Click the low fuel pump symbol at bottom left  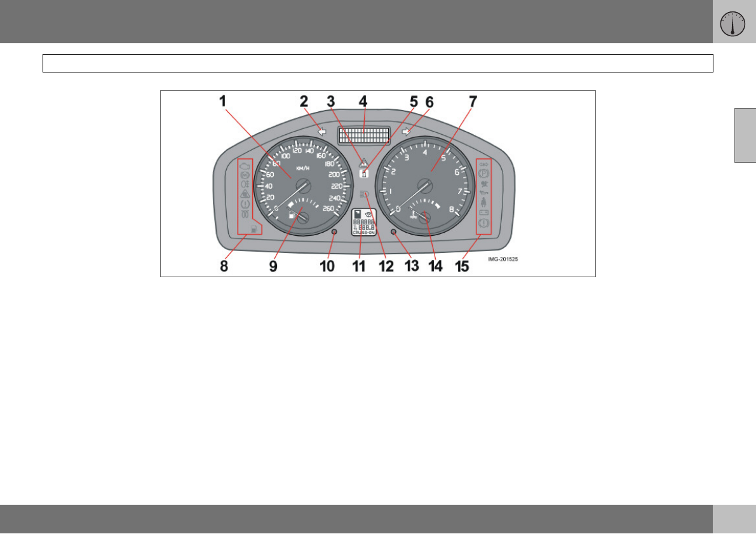[255, 229]
